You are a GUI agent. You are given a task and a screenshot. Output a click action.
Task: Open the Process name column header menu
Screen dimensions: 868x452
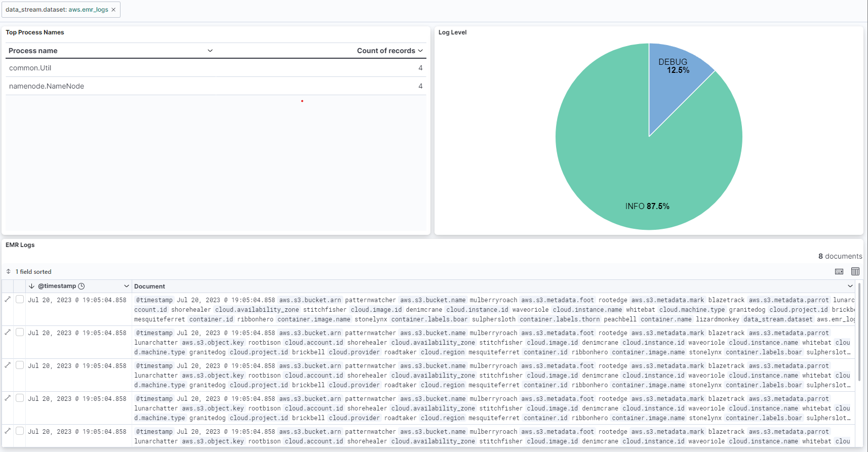(210, 51)
